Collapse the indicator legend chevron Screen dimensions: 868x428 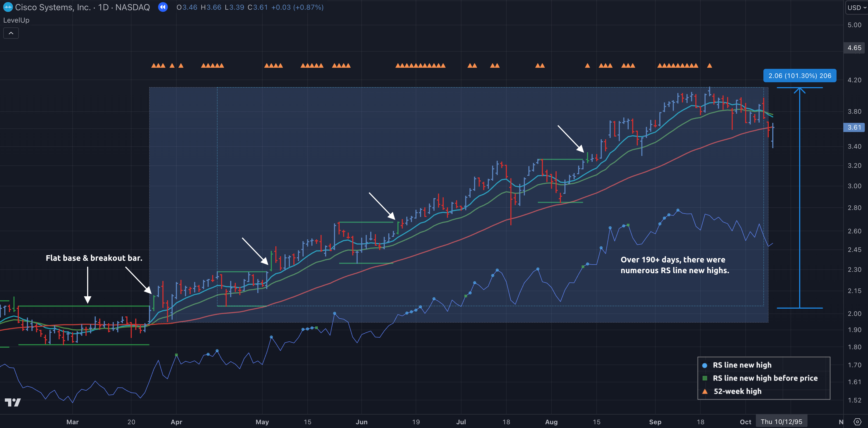pyautogui.click(x=11, y=33)
